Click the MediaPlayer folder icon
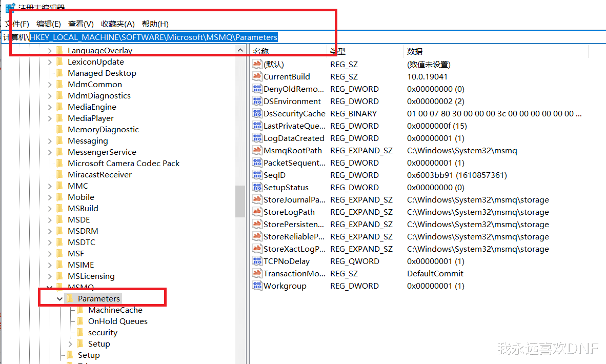This screenshot has width=606, height=364. (59, 118)
